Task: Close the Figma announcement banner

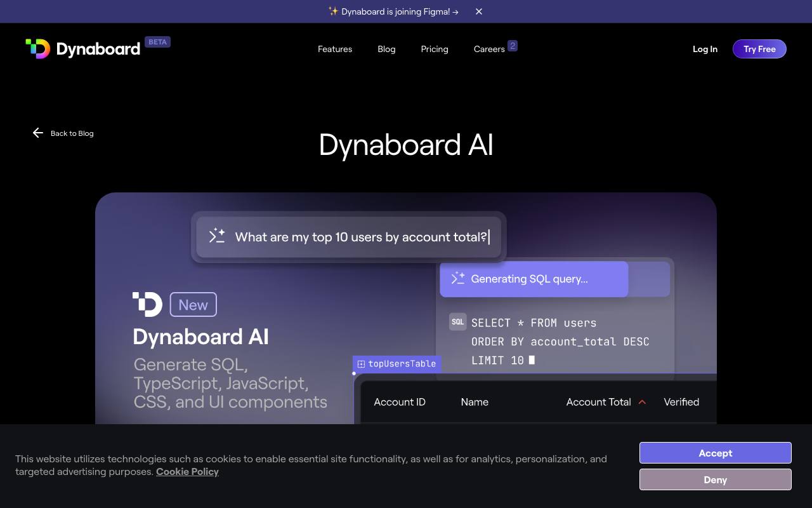Action: point(479,11)
